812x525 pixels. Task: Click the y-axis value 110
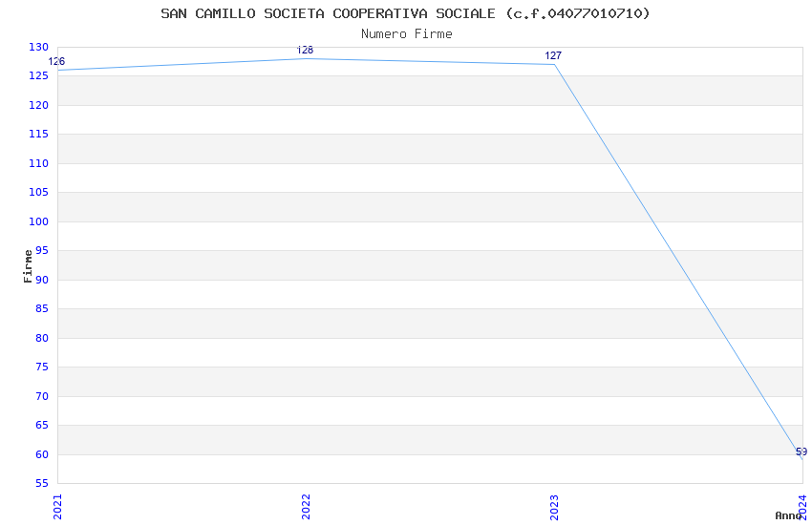pyautogui.click(x=38, y=163)
